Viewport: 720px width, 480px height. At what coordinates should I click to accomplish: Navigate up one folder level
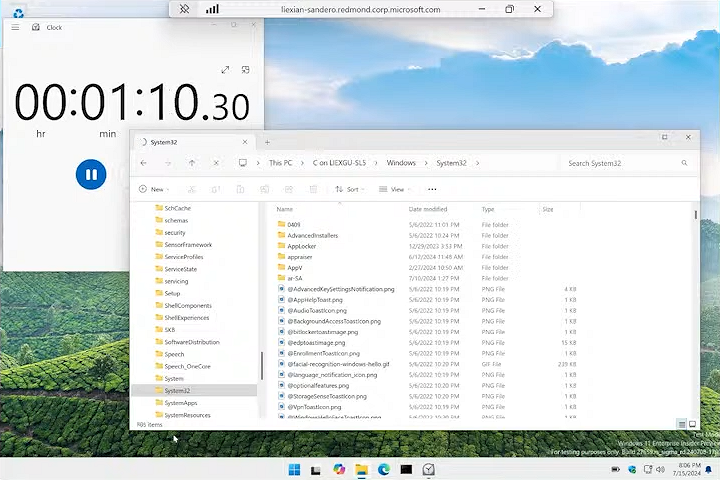[x=192, y=163]
